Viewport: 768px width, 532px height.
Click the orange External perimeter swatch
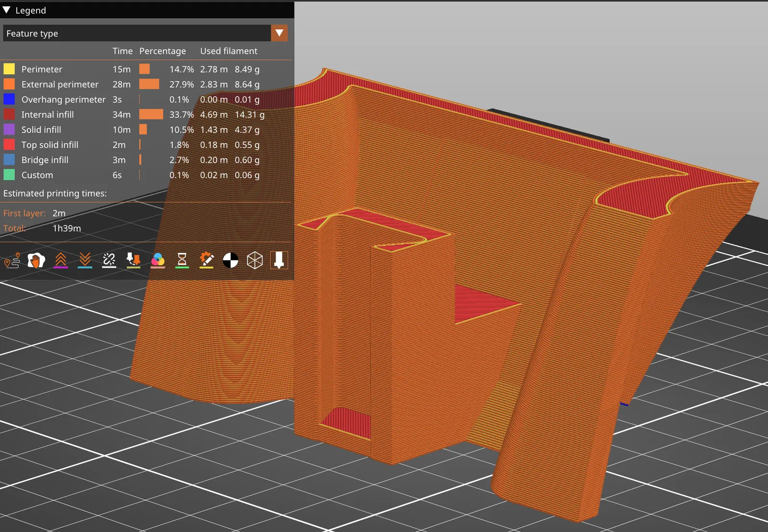pos(9,84)
